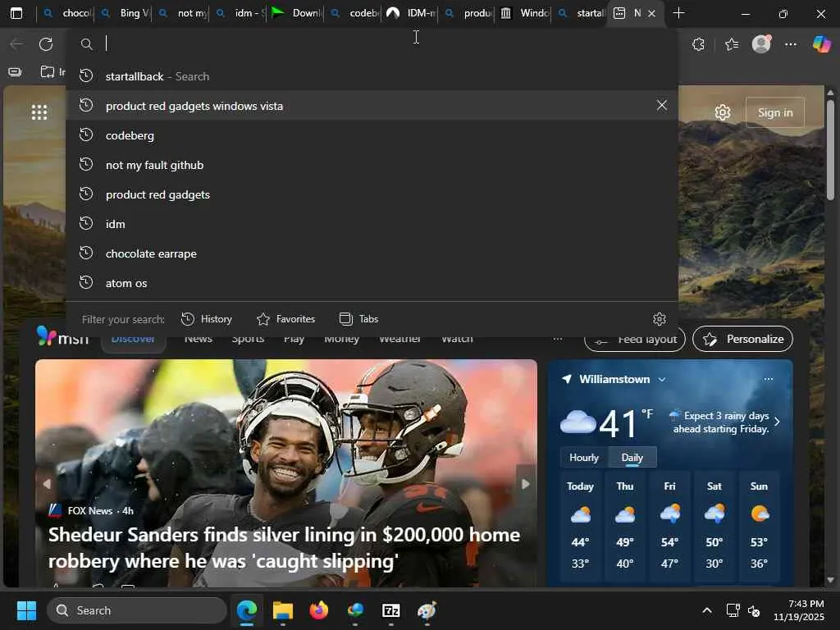Viewport: 840px width, 630px height.
Task: Switch weather to Hourly view
Action: 584,458
